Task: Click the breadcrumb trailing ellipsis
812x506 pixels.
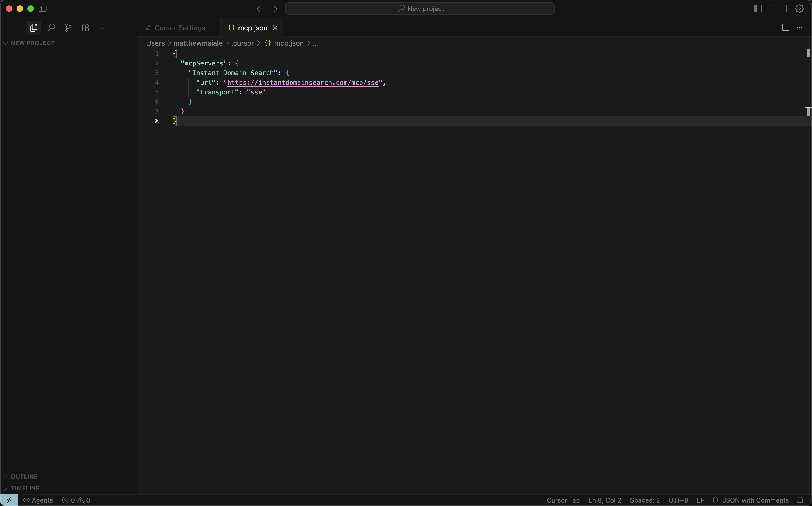Action: tap(315, 43)
